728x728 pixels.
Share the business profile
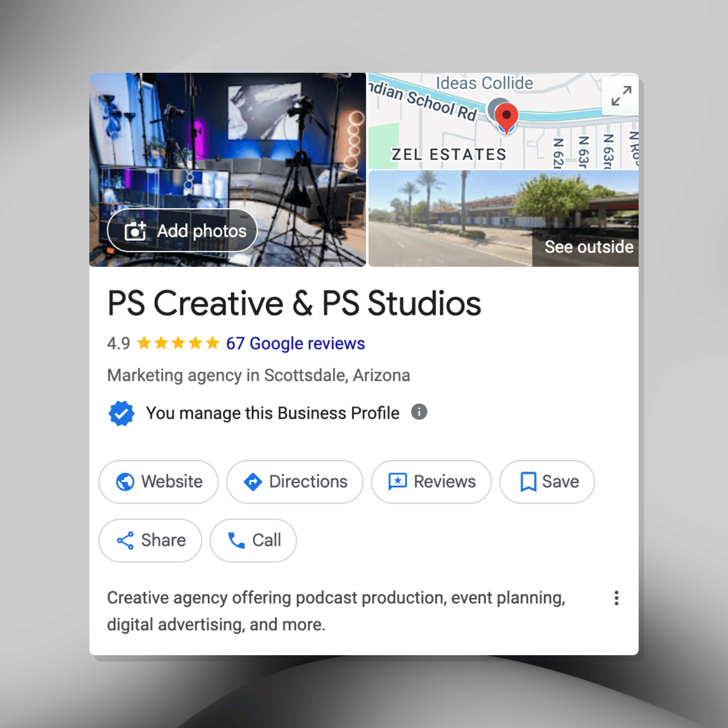click(150, 540)
